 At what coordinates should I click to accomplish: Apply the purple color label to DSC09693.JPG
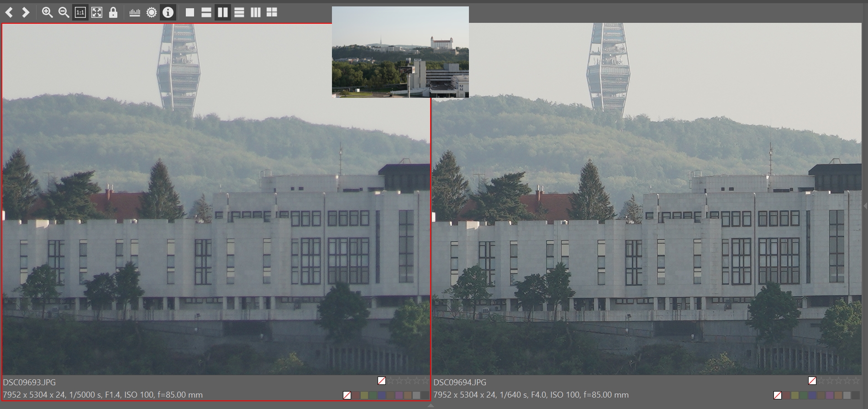click(399, 395)
